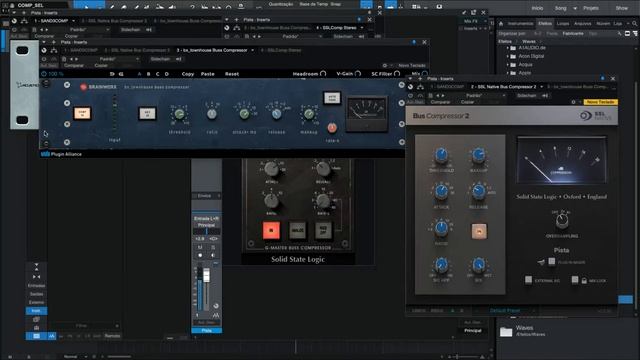
Task: Click Paste in townhouse toolbar
Action: pos(207,74)
